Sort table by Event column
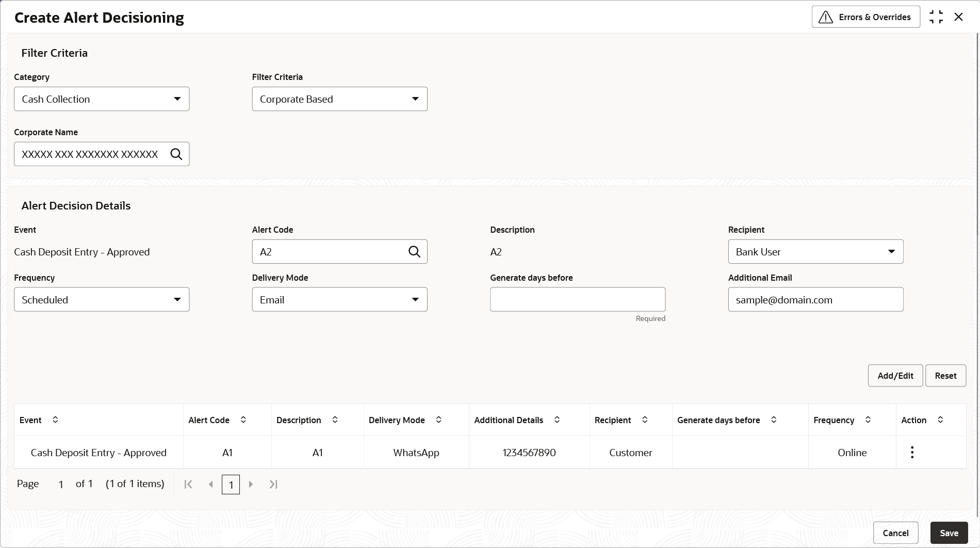980x548 pixels. [55, 420]
